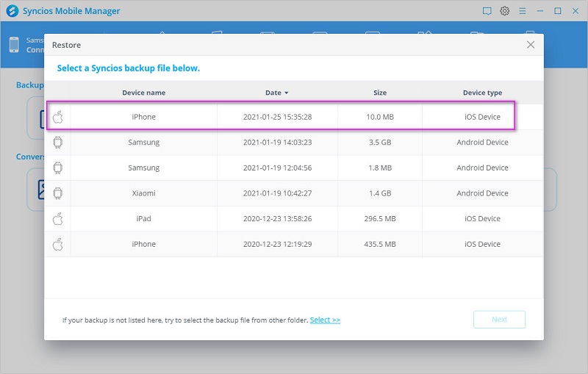Click Apple icon of iPhone 2021-01-25 backup

coord(58,117)
